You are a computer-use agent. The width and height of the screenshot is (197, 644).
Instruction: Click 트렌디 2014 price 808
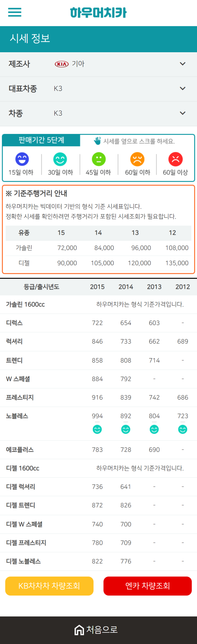126,360
